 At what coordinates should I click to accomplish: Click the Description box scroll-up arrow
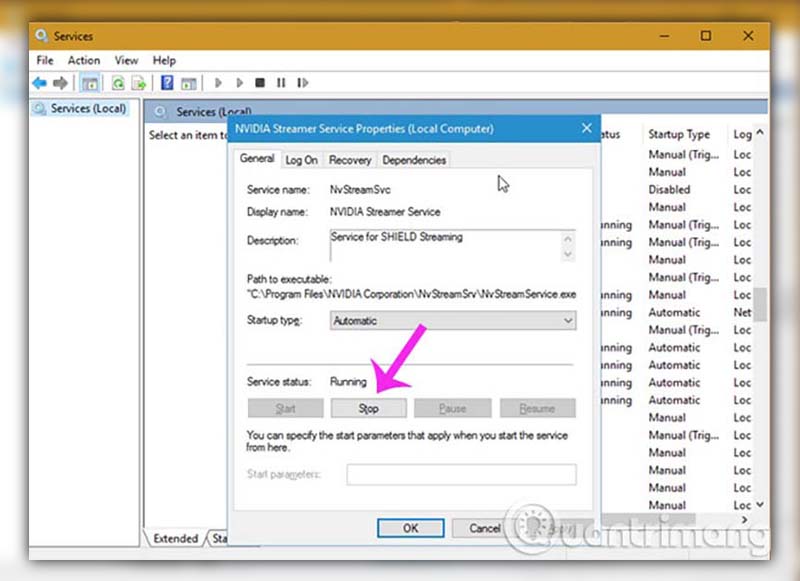point(568,239)
